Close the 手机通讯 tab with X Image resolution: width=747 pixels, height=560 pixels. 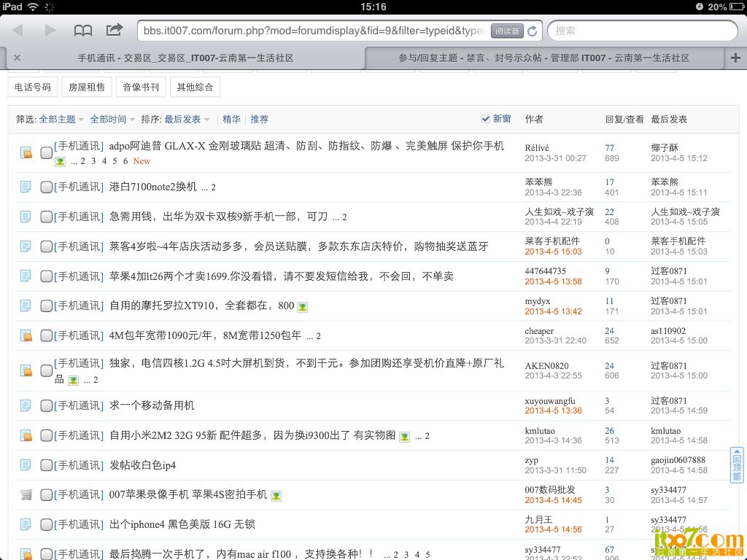click(x=18, y=58)
